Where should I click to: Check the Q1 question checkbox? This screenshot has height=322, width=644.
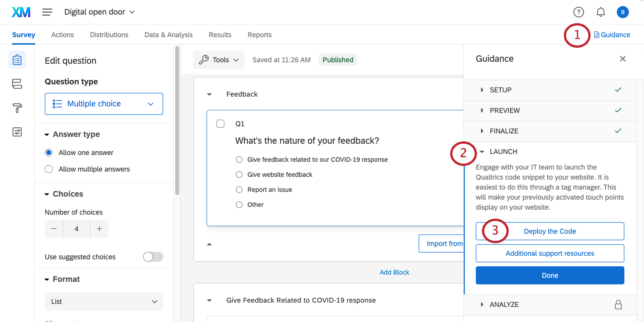220,123
